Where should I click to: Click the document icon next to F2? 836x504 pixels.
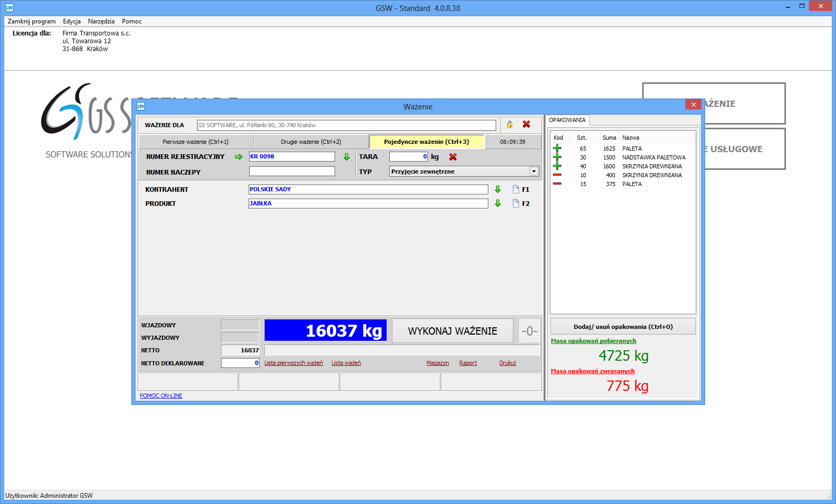516,203
